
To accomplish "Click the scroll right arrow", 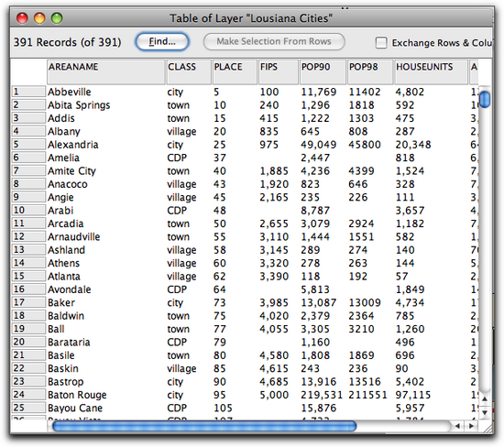I will (x=471, y=426).
